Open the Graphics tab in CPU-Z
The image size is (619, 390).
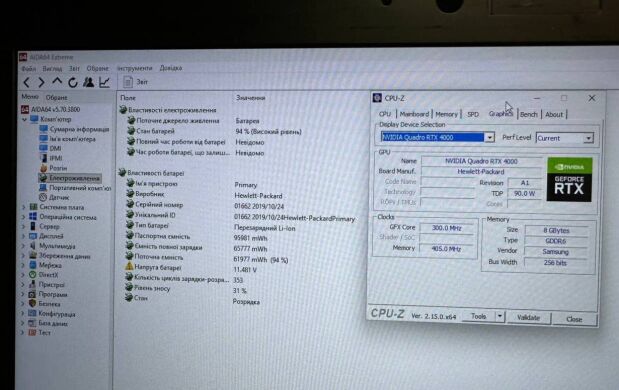(501, 114)
